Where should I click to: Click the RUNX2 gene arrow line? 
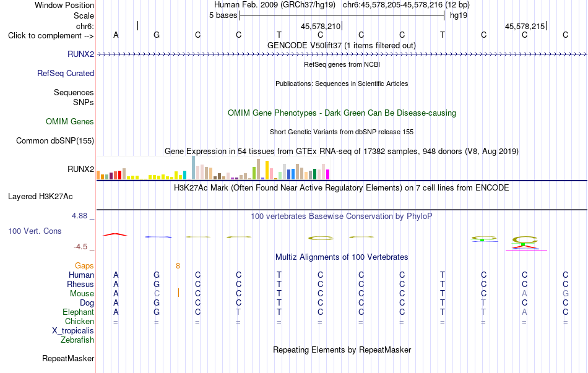(x=342, y=54)
